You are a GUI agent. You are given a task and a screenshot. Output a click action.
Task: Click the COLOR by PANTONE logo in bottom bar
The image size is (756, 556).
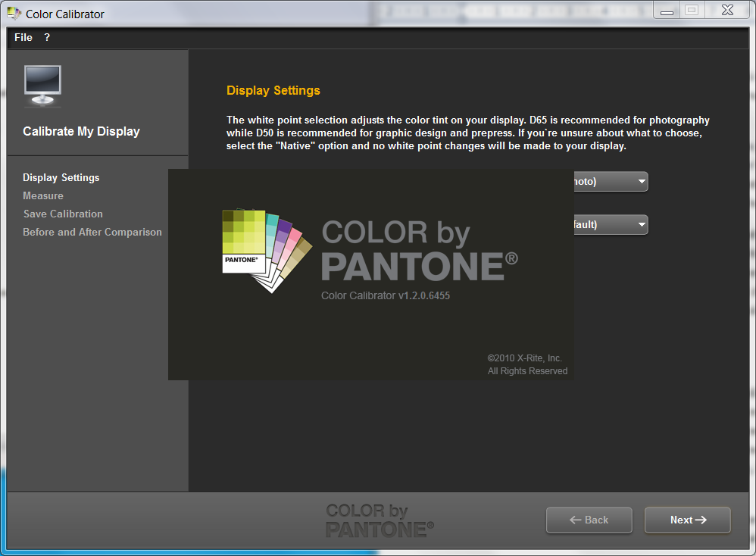pos(380,520)
